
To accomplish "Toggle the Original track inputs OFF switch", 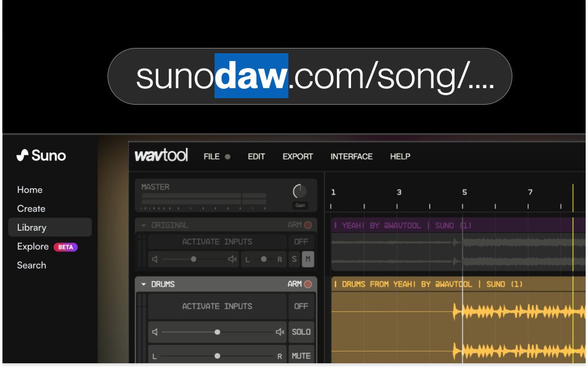I will (301, 241).
